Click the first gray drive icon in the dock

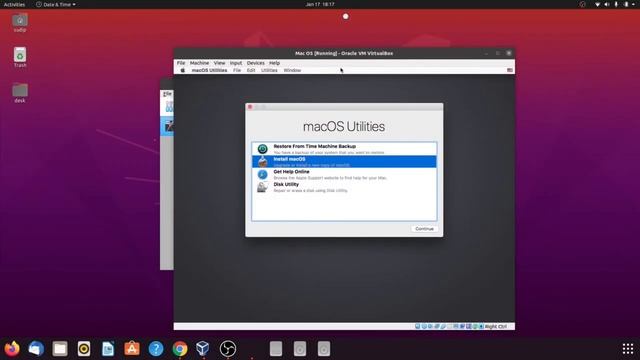276,349
